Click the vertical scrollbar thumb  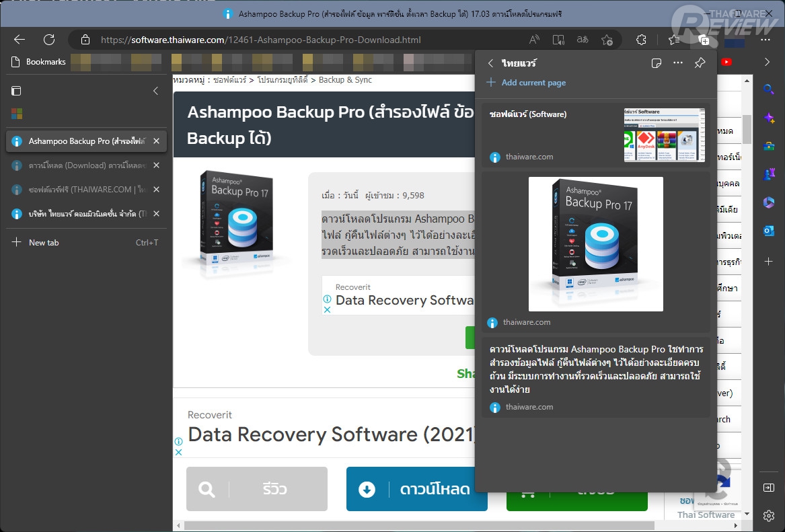(x=747, y=129)
